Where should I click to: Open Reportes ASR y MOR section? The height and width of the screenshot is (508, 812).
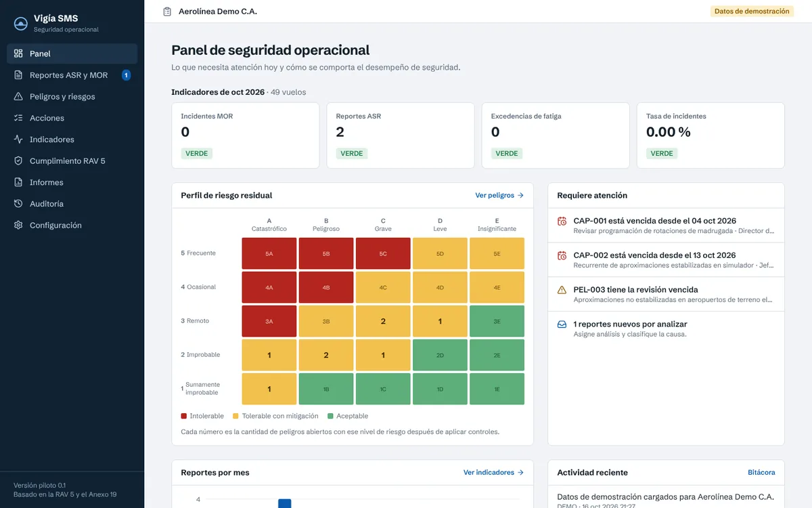click(x=72, y=75)
